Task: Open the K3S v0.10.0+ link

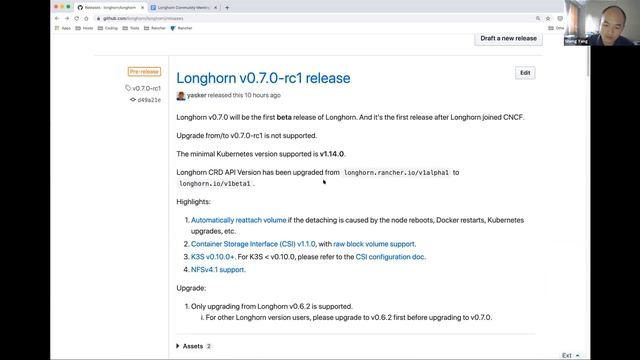Action: click(x=213, y=257)
